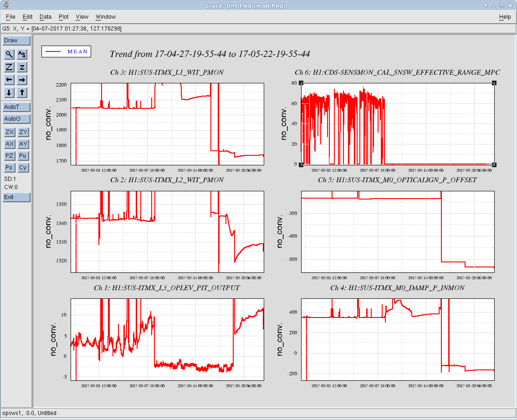
Task: Click the up-arrow shade button in the title bar
Action: [486, 5]
